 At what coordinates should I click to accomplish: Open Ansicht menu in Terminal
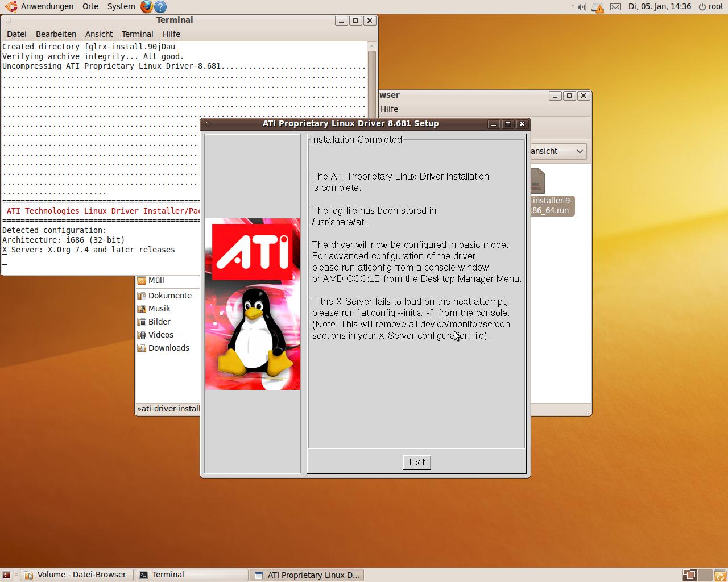[x=99, y=34]
